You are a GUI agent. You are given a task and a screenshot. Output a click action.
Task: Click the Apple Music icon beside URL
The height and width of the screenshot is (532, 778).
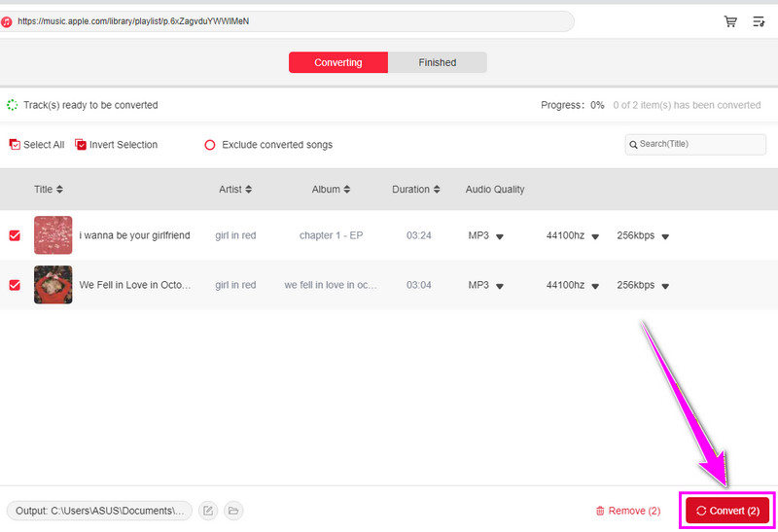coord(7,21)
